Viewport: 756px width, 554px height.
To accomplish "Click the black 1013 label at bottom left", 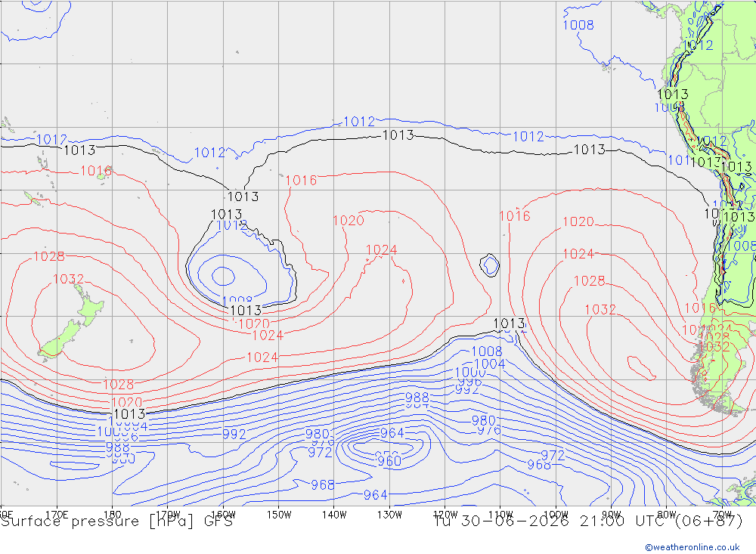I will click(x=129, y=414).
